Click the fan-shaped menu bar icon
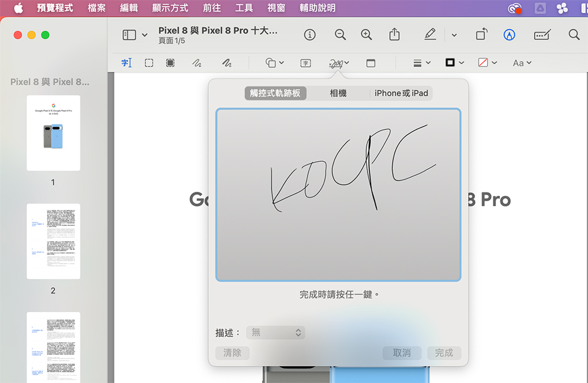This screenshot has height=383, width=588. click(562, 8)
